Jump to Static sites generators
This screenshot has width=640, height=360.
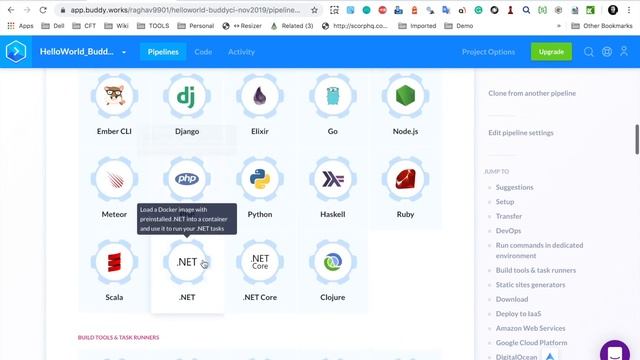530,284
